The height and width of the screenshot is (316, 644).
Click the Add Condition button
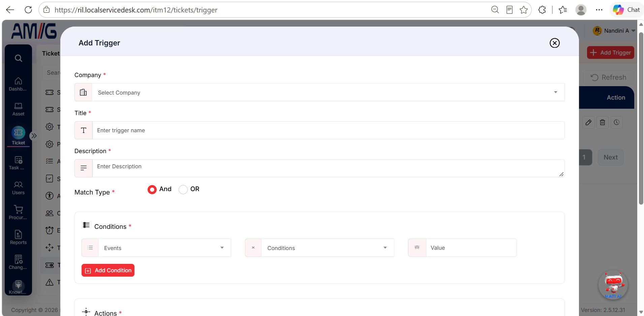point(108,270)
